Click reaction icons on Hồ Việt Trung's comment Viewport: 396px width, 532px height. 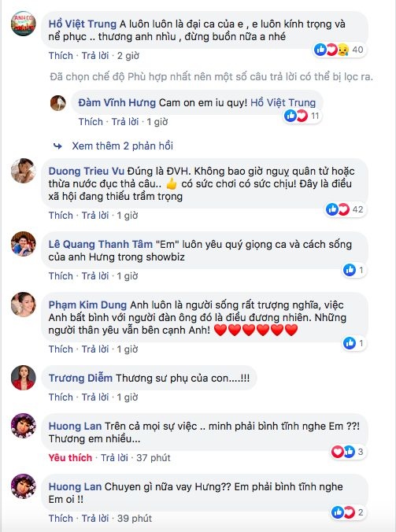(x=339, y=50)
